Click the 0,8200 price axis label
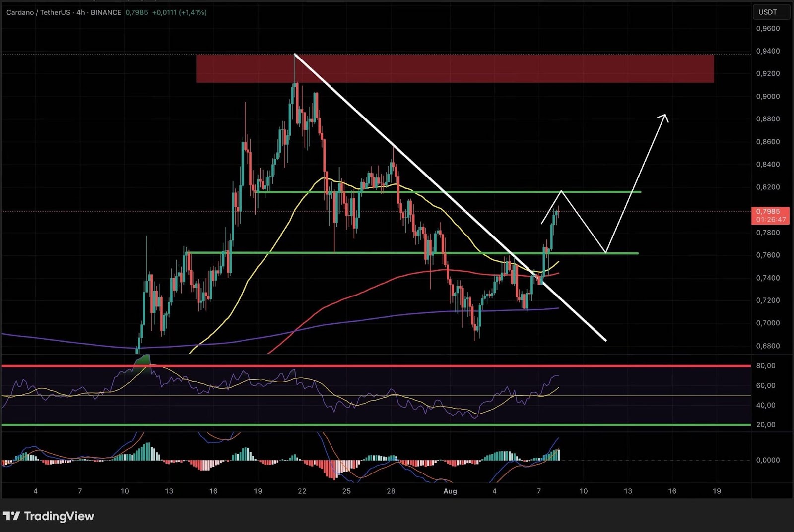 point(768,187)
